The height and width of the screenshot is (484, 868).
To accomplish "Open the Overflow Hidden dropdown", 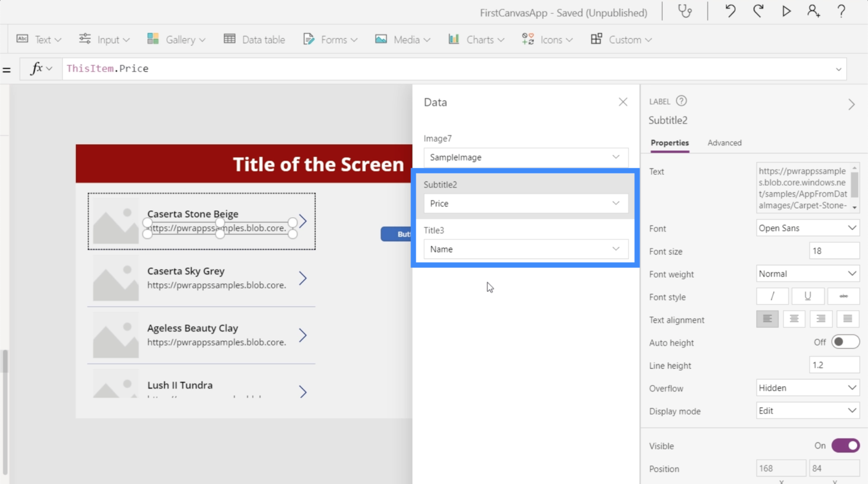I will (808, 388).
